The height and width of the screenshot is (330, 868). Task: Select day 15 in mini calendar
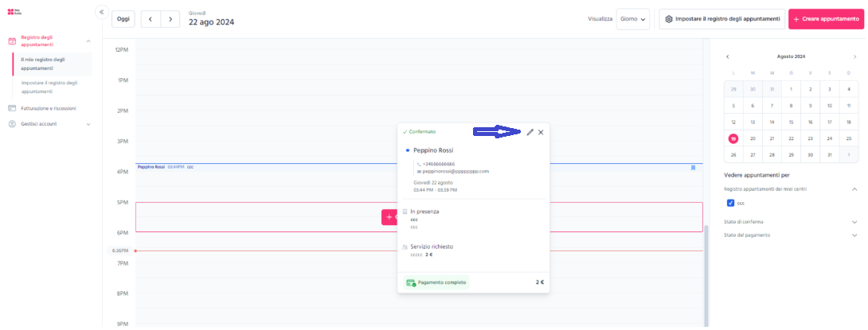791,122
